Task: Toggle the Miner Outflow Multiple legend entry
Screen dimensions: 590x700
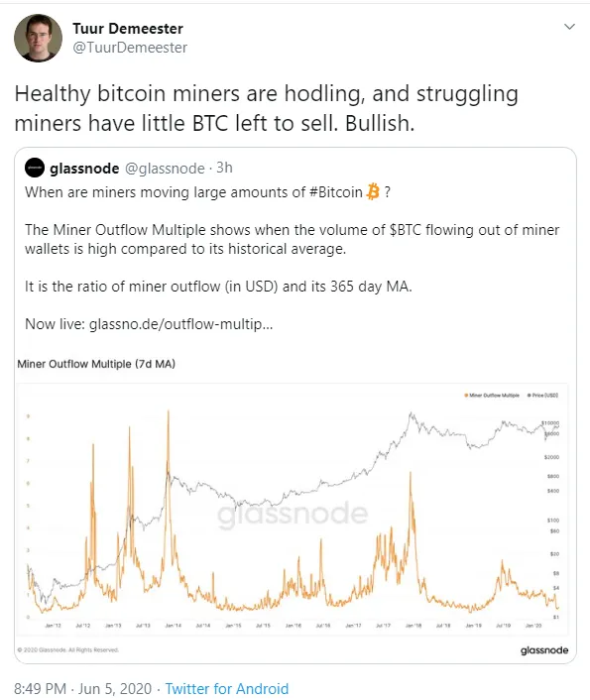Action: (492, 395)
